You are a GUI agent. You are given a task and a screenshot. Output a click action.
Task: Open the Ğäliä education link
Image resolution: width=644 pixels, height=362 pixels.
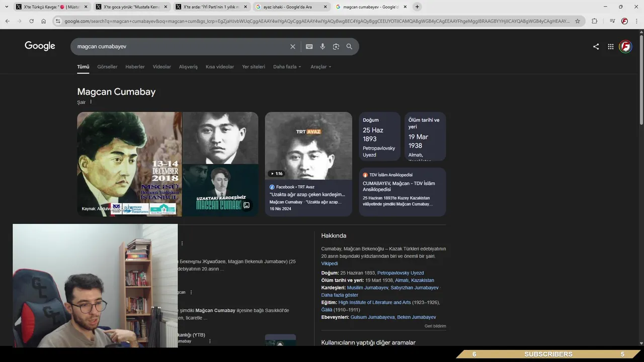click(327, 310)
